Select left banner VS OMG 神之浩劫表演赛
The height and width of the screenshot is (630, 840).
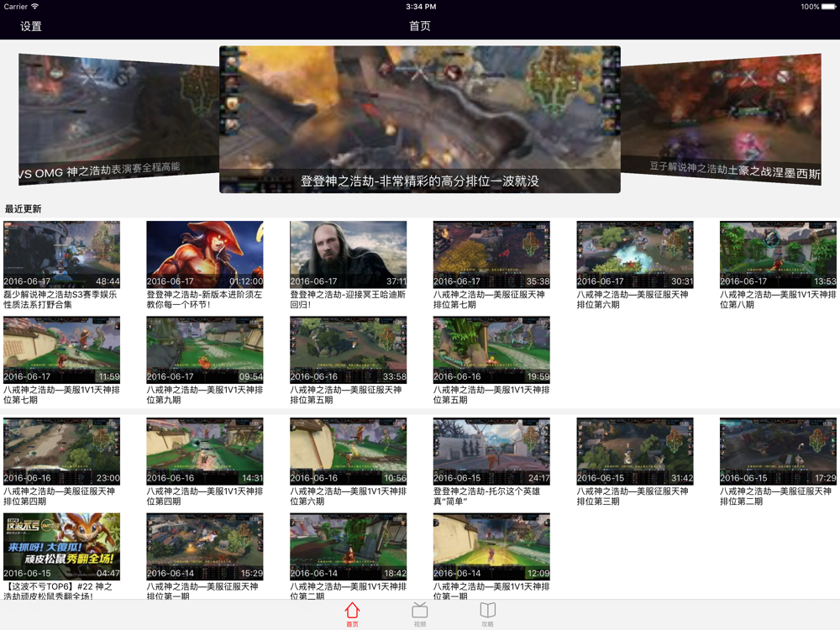click(x=118, y=119)
